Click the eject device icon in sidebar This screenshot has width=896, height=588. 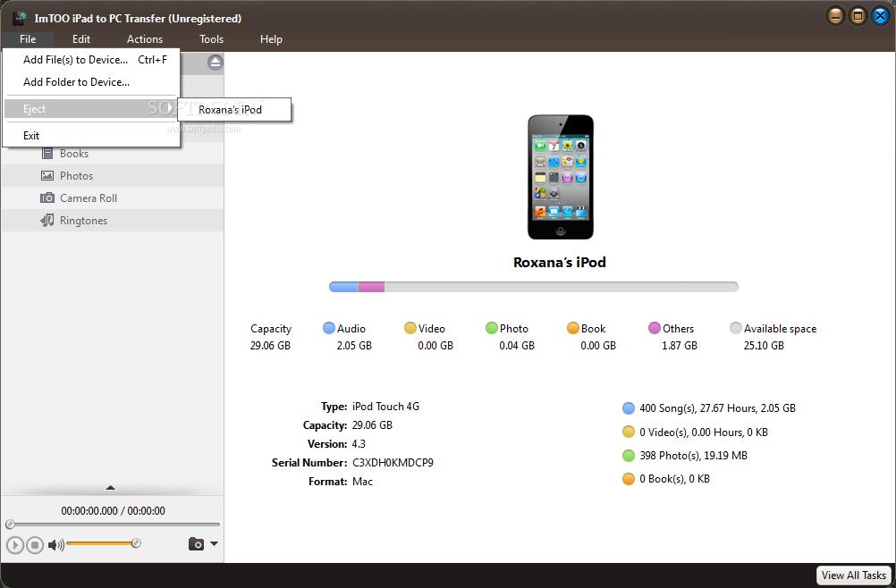(x=215, y=63)
